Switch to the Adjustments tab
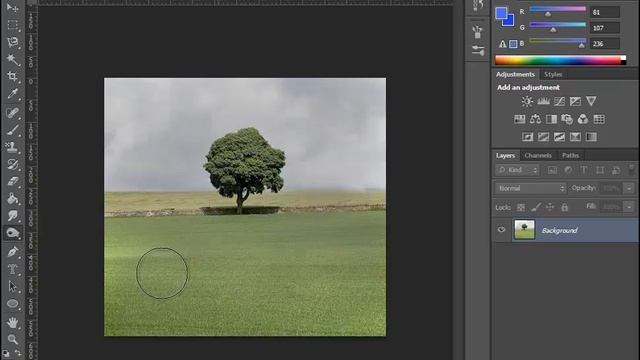640x360 pixels. coord(515,74)
